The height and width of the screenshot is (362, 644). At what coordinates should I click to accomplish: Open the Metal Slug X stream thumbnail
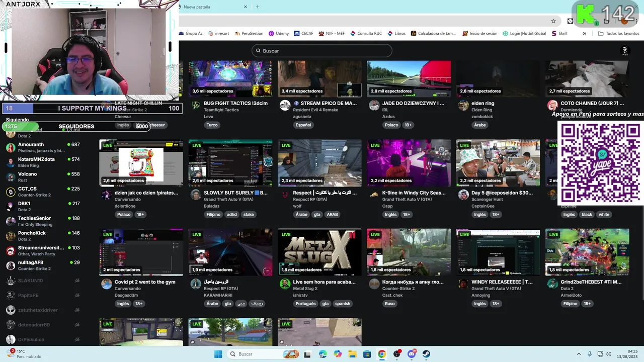(319, 252)
